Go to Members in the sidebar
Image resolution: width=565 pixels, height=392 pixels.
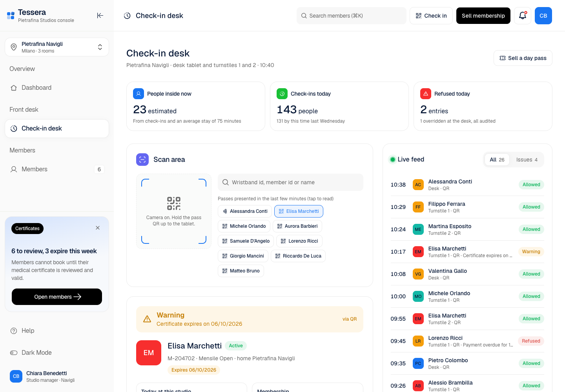(x=57, y=169)
